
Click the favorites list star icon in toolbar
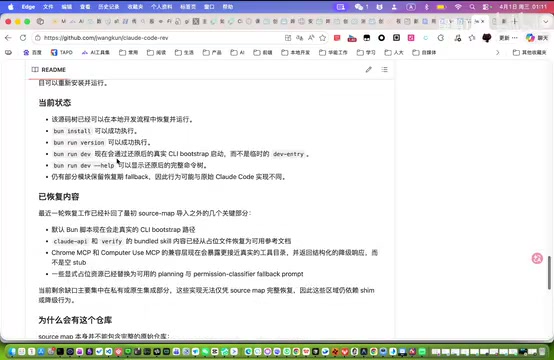tap(472, 38)
